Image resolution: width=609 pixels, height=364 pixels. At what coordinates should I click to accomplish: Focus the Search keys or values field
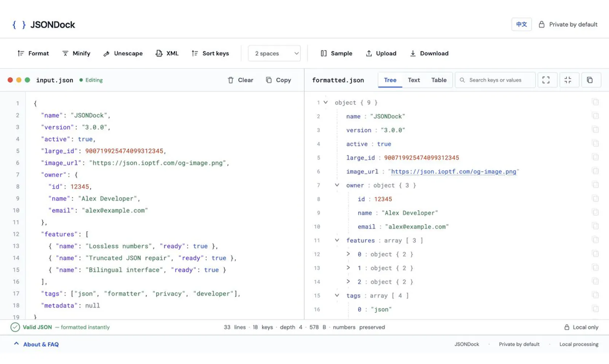point(495,80)
